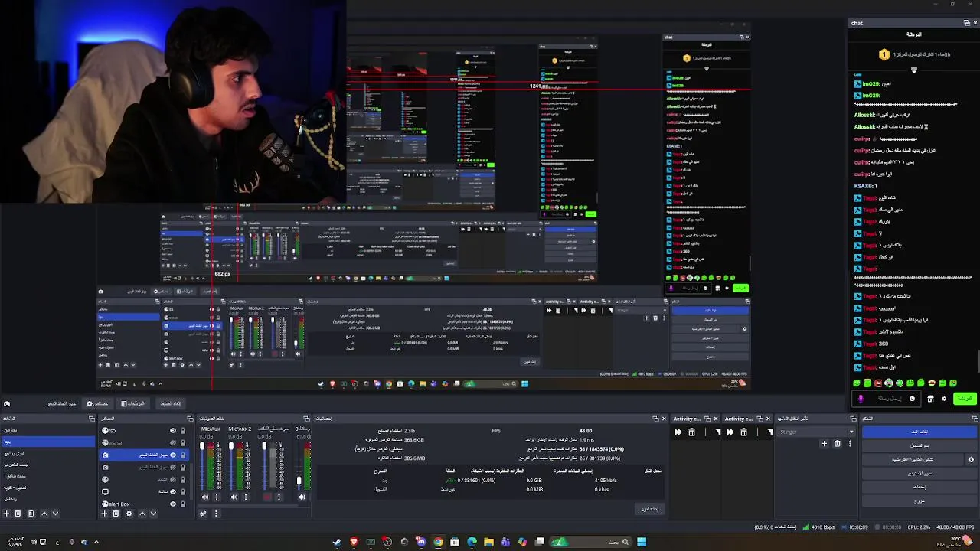The image size is (980, 551).
Task: Click the Exit button in Controls
Action: pos(920,501)
